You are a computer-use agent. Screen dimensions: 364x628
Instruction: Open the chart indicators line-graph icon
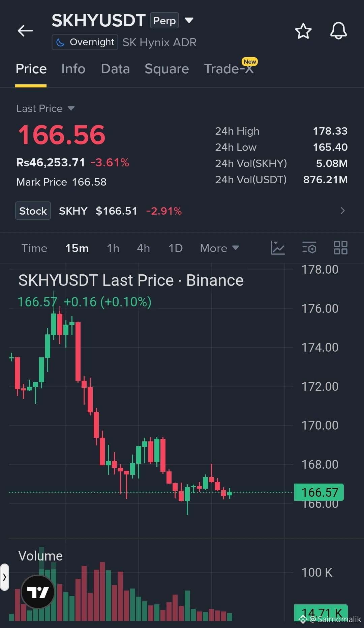278,248
